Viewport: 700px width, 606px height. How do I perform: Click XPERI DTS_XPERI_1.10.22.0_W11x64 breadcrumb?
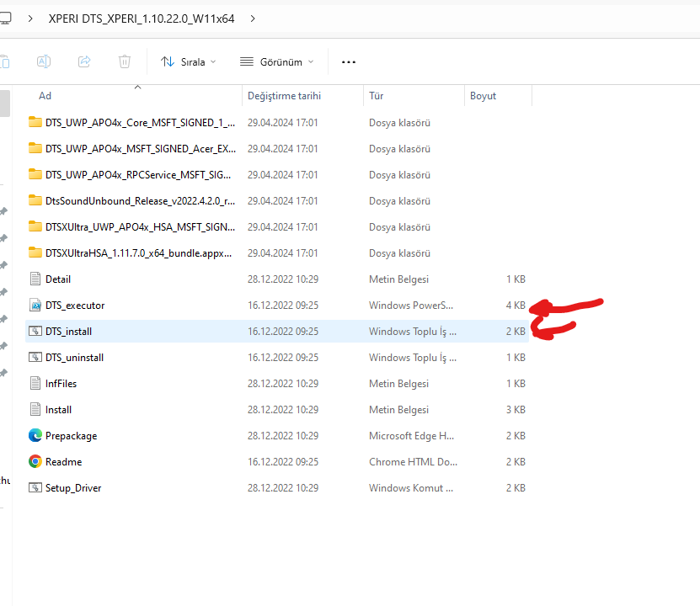(142, 19)
